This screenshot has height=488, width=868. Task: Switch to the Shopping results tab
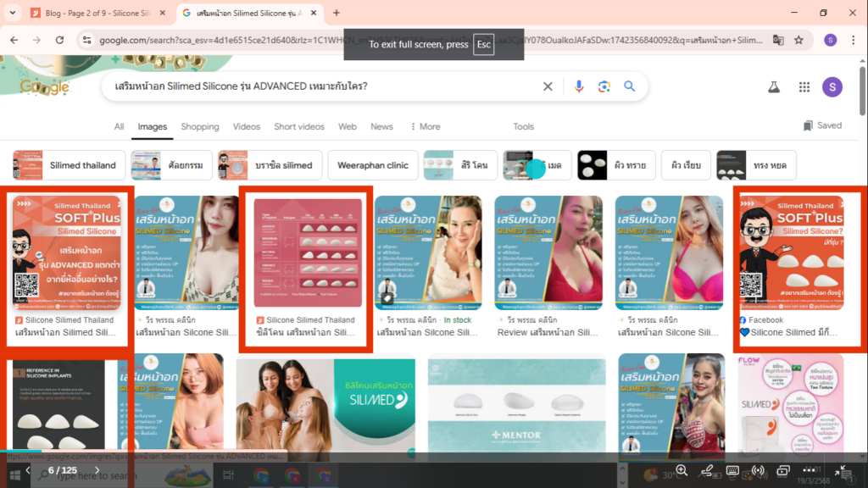pyautogui.click(x=200, y=126)
